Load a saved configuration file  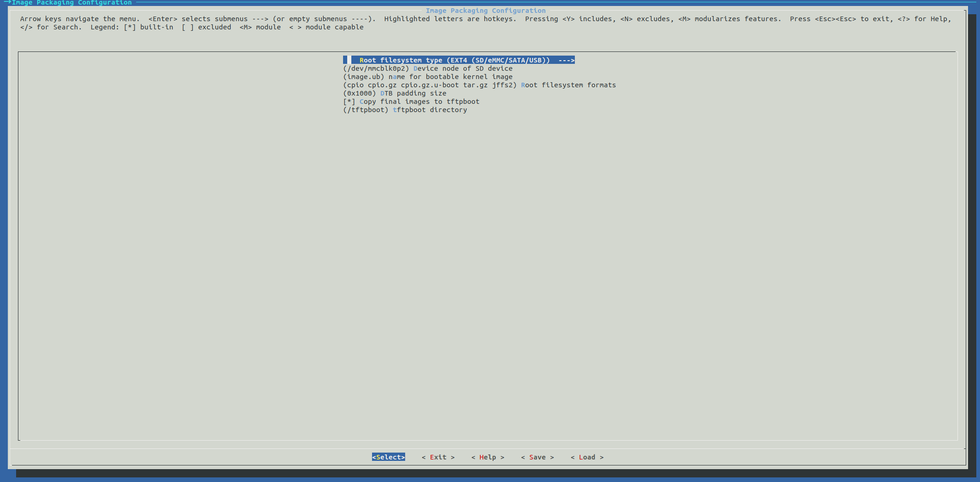click(587, 457)
